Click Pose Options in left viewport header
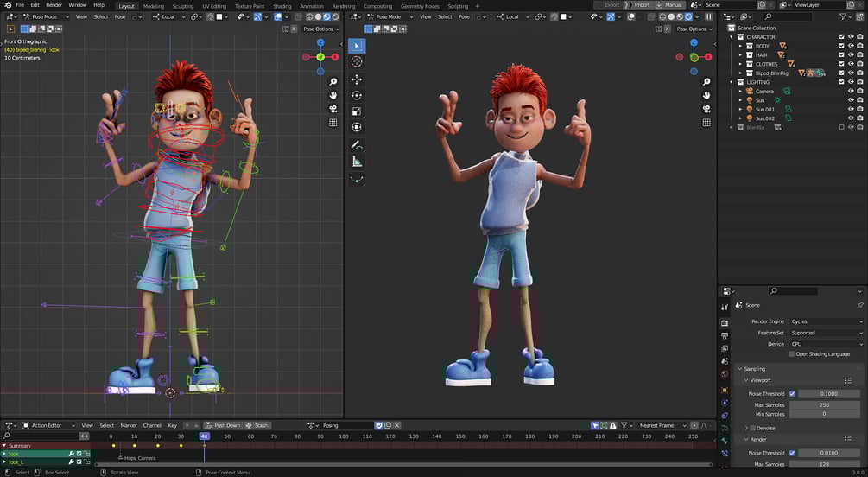 [320, 29]
